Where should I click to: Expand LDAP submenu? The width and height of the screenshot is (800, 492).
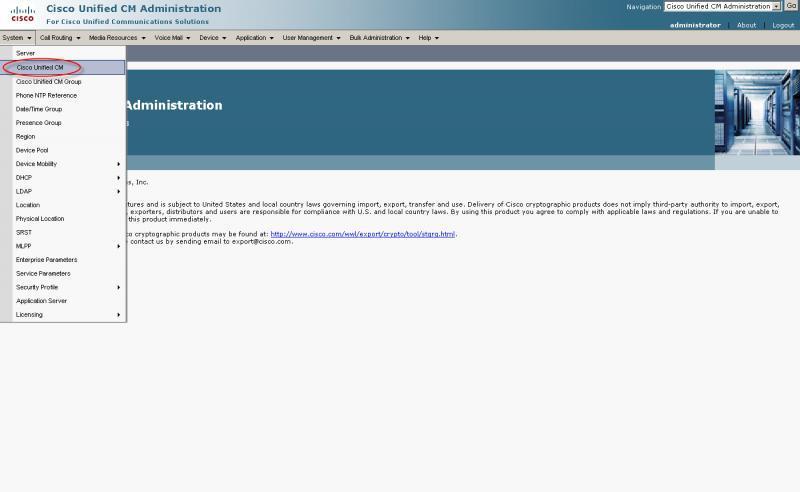[x=63, y=191]
